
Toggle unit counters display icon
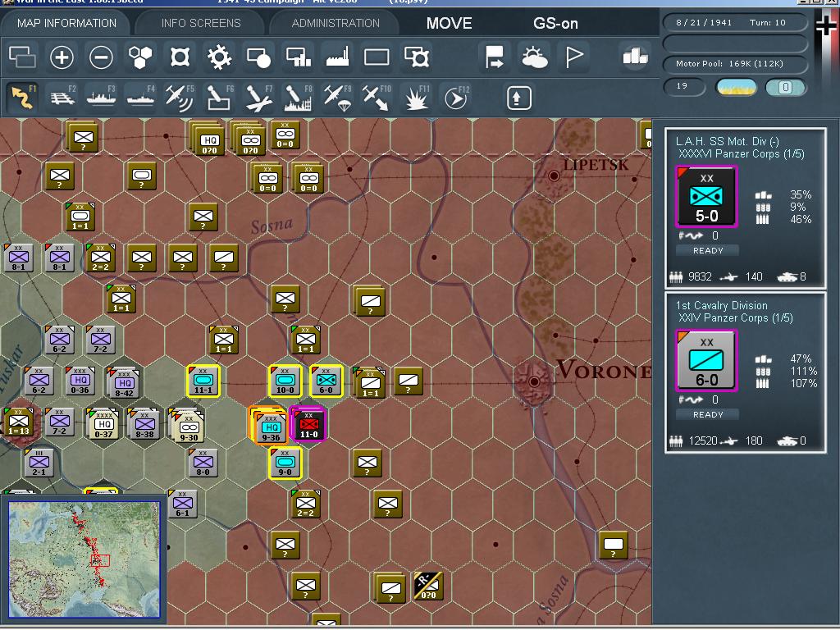click(22, 57)
